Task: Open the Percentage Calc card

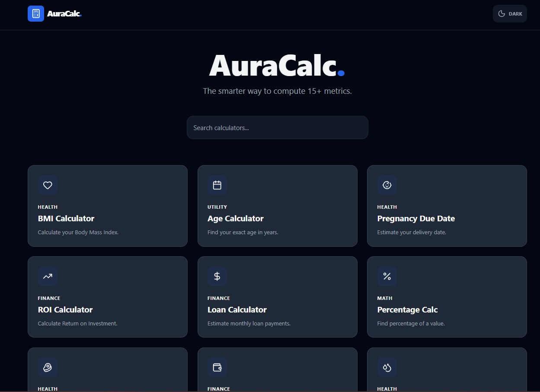Action: (447, 297)
